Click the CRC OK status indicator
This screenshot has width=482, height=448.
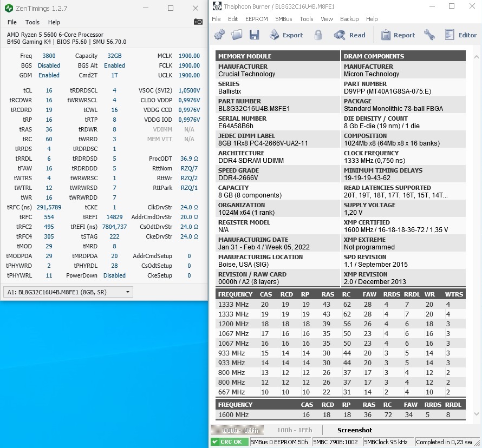[229, 442]
